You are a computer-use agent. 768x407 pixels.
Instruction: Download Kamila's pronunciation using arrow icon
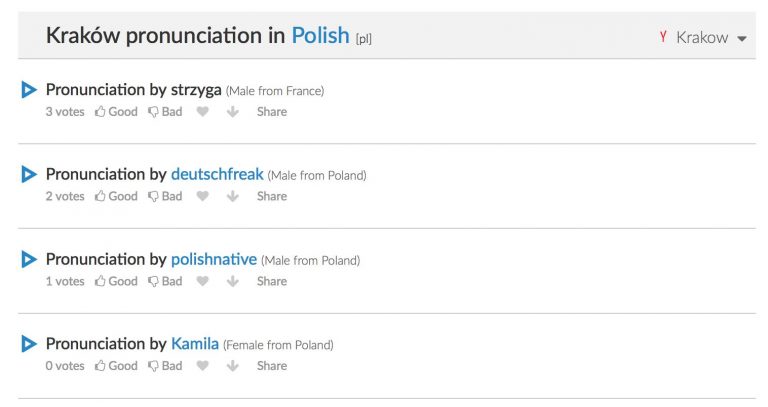click(232, 366)
